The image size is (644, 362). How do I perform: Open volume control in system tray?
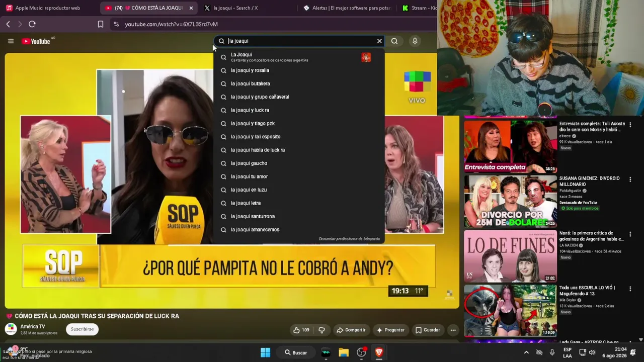(592, 352)
